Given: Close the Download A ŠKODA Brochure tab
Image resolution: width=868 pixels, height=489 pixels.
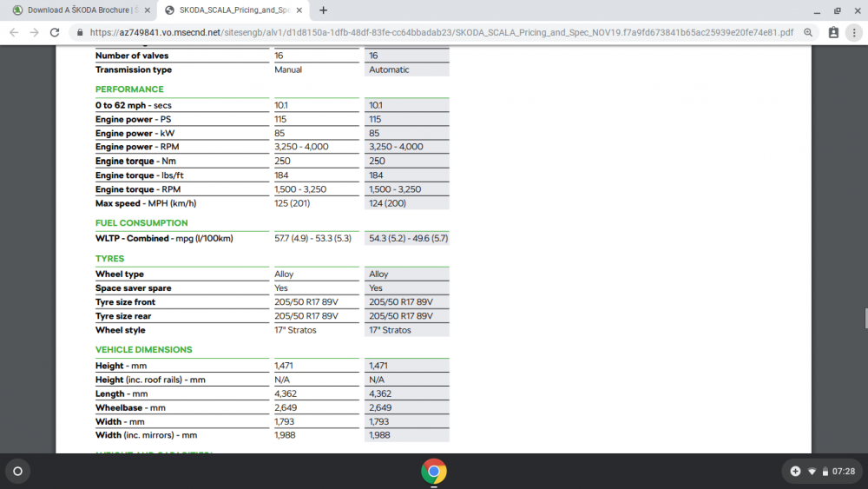Looking at the screenshot, I should point(148,10).
